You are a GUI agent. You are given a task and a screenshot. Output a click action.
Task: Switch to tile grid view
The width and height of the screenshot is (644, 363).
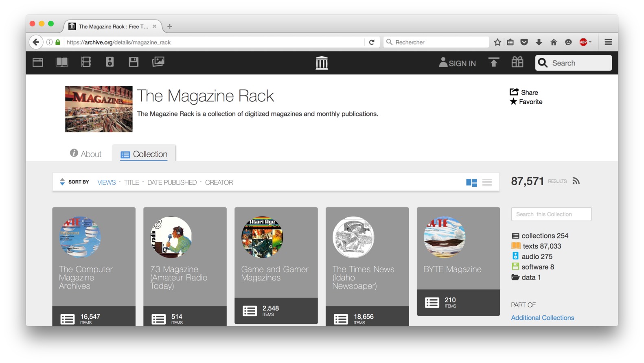[x=471, y=183]
